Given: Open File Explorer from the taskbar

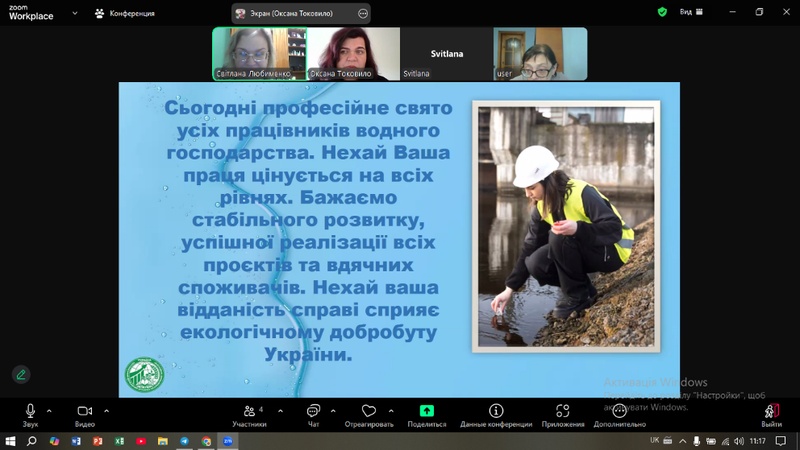Looking at the screenshot, I should [x=163, y=441].
